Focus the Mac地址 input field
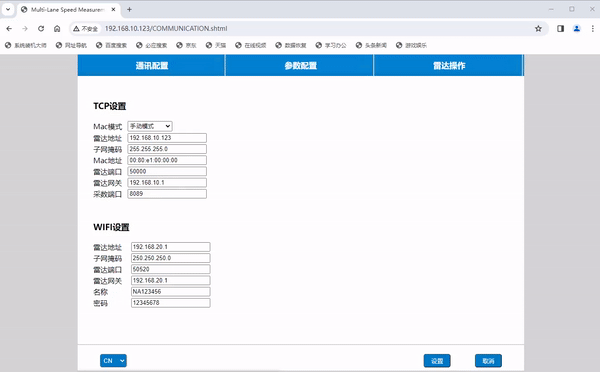600x372 pixels. (x=167, y=160)
